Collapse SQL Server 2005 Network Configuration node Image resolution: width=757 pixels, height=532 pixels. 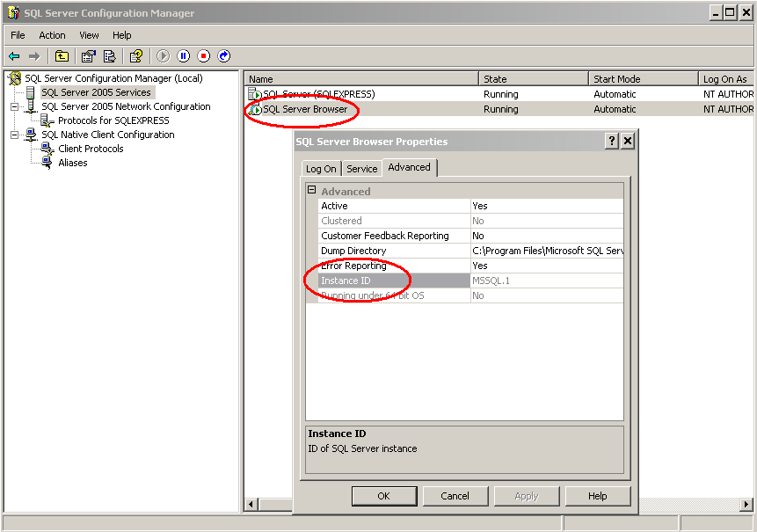coord(14,106)
